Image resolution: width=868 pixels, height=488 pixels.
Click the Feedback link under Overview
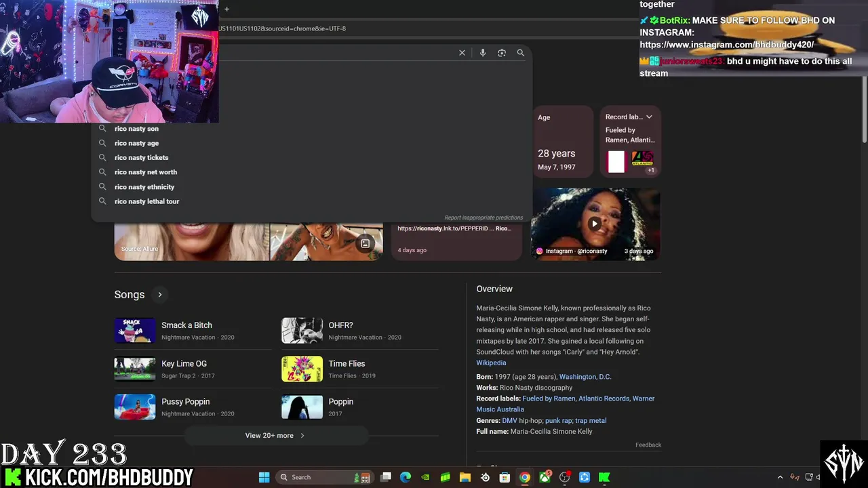tap(648, 445)
